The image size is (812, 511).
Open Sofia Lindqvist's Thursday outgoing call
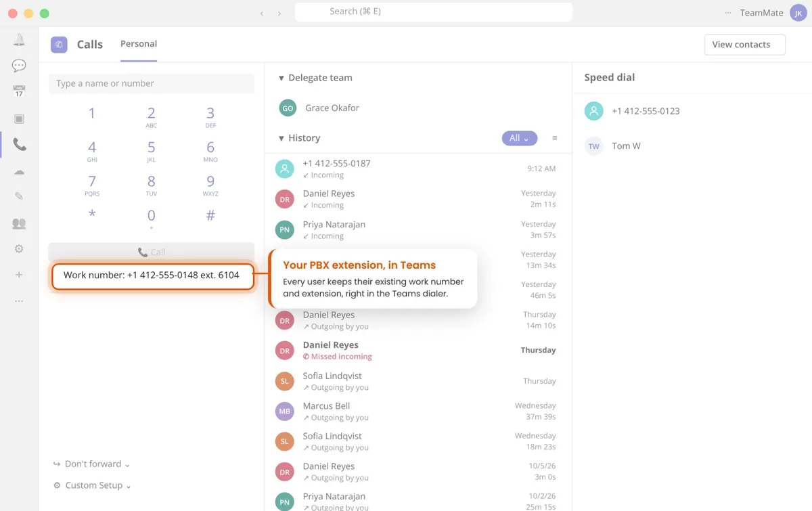tap(418, 381)
